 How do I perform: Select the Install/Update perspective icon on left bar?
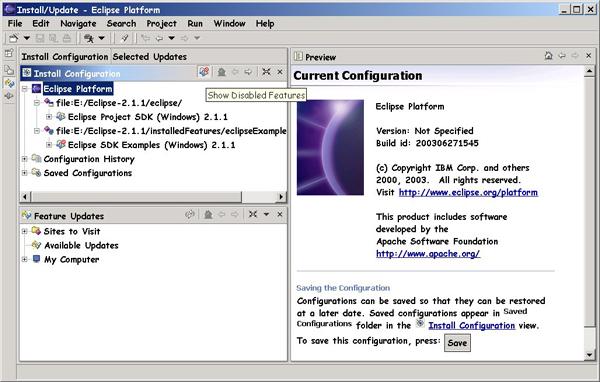[9, 83]
